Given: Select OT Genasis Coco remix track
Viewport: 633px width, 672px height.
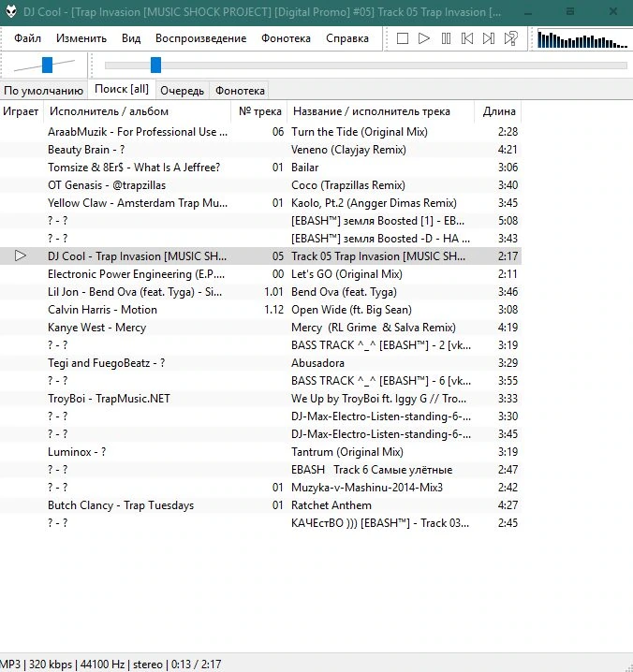Looking at the screenshot, I should pos(260,185).
